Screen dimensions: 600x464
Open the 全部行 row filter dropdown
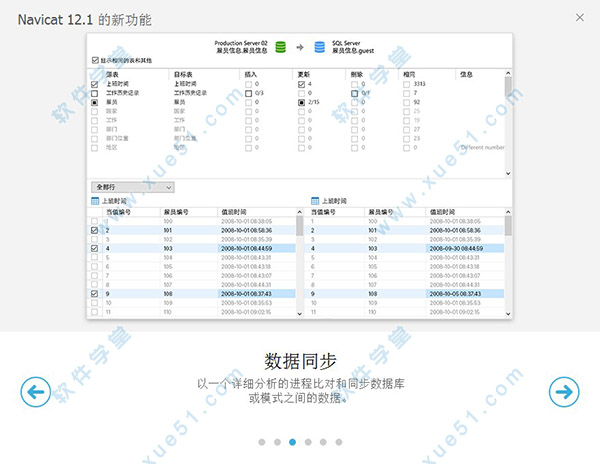click(133, 187)
